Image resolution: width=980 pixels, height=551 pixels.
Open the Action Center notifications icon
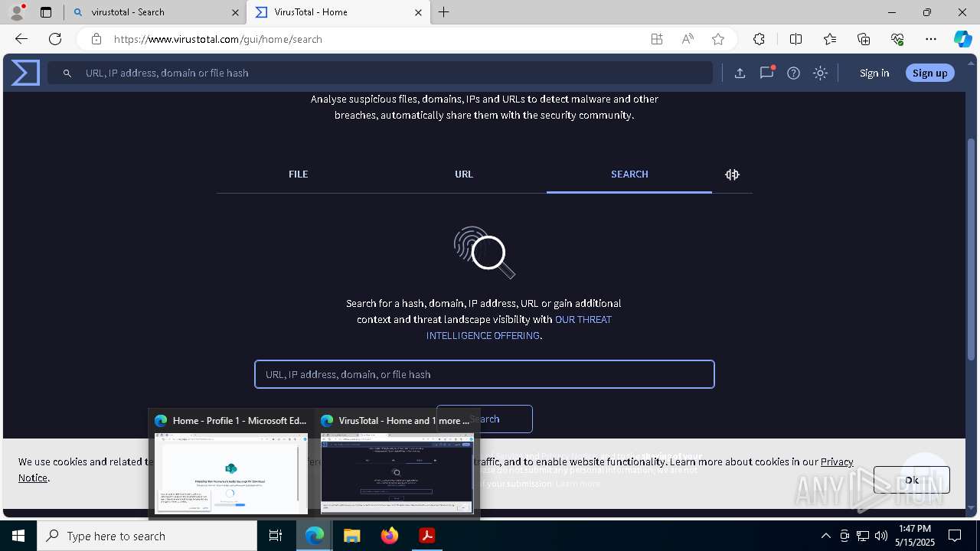(x=955, y=536)
